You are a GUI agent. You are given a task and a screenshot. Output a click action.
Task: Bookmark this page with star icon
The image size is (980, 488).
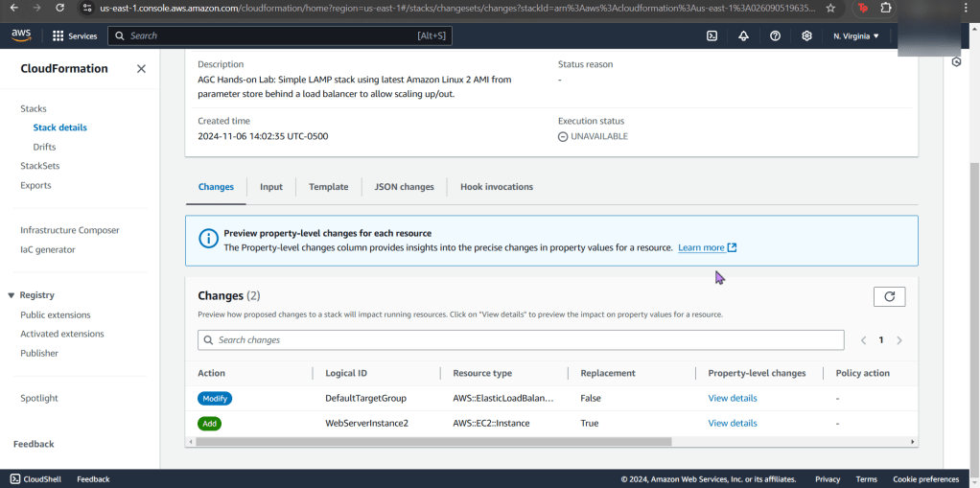tap(830, 8)
